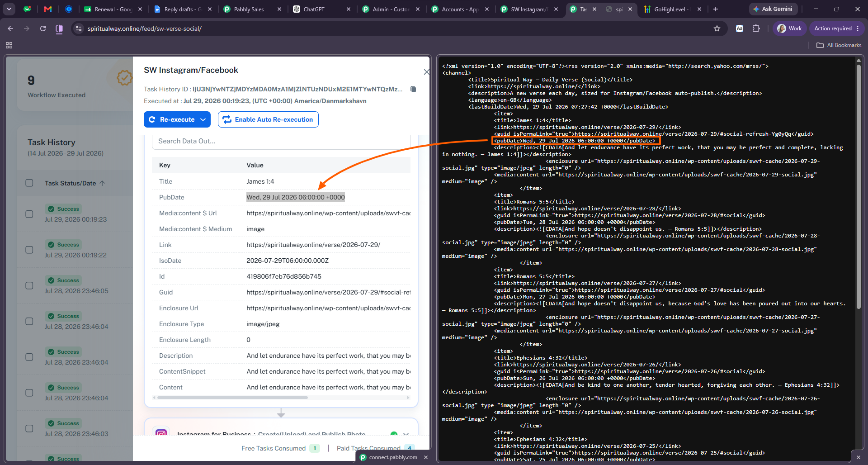Check the Jul 29, 2026 00:19:22 task
The width and height of the screenshot is (868, 465).
tap(29, 250)
